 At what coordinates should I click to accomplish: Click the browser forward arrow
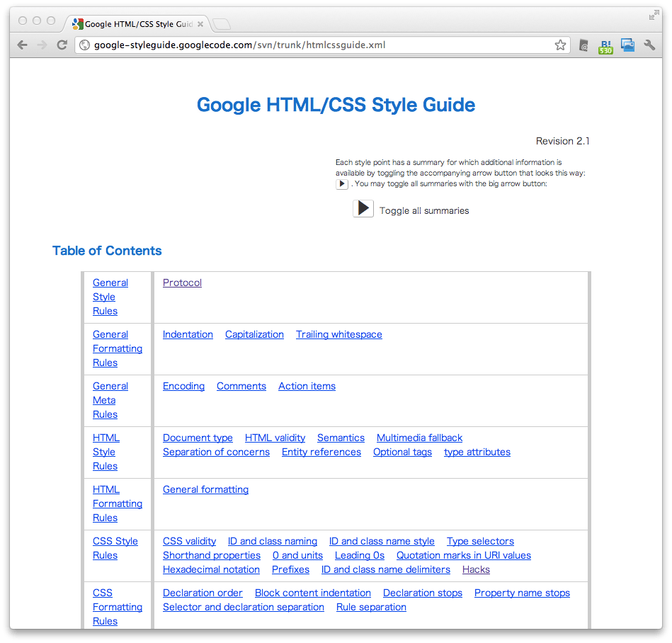coord(42,45)
